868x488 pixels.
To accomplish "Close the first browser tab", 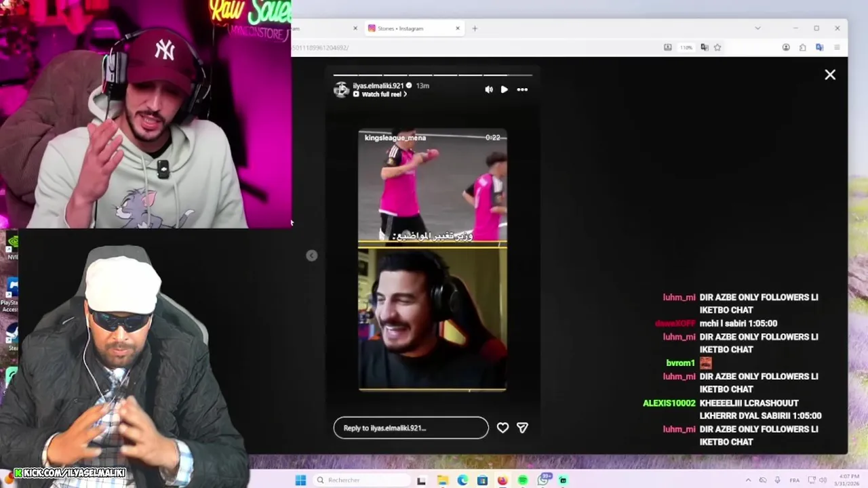I will [355, 28].
